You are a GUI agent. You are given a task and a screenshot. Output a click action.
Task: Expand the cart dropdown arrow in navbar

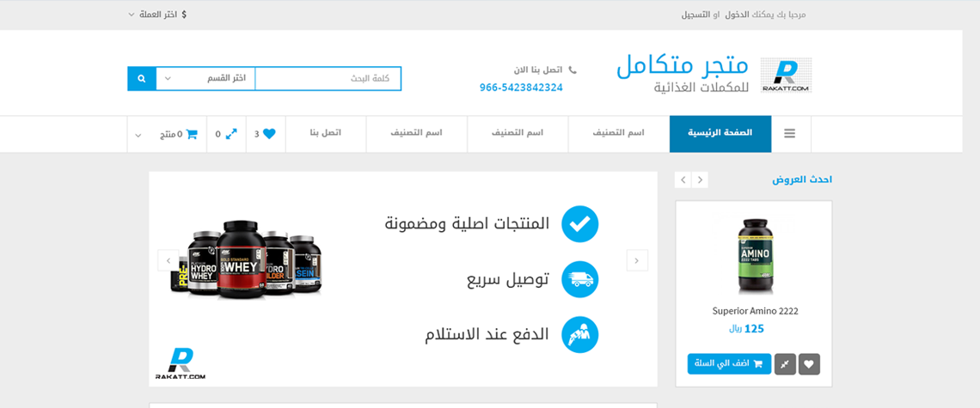click(x=138, y=134)
